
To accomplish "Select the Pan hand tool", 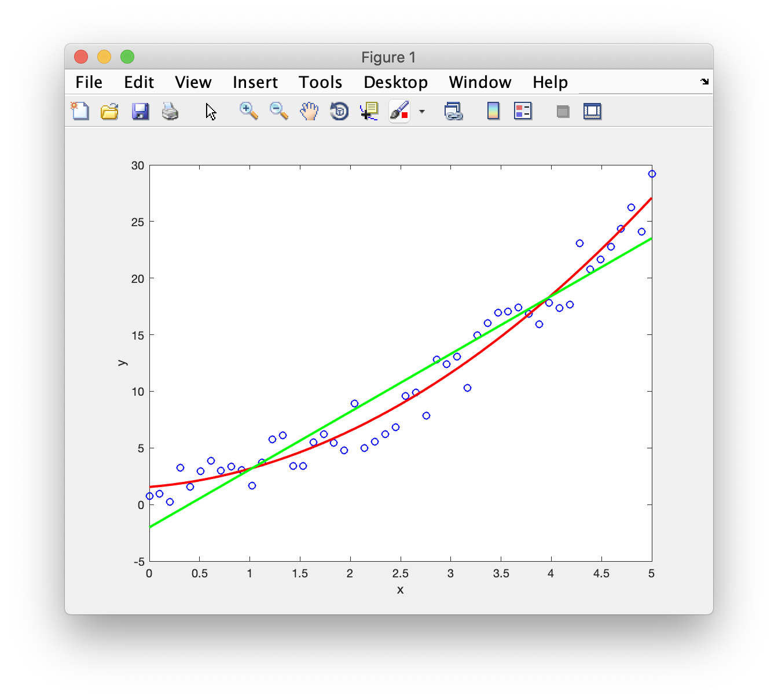I will [309, 110].
